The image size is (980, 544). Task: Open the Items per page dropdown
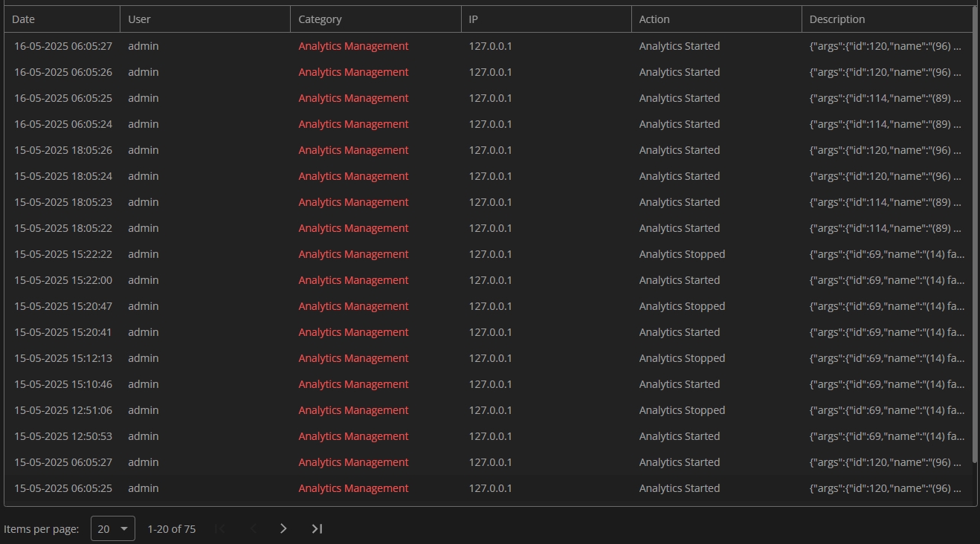pyautogui.click(x=113, y=528)
